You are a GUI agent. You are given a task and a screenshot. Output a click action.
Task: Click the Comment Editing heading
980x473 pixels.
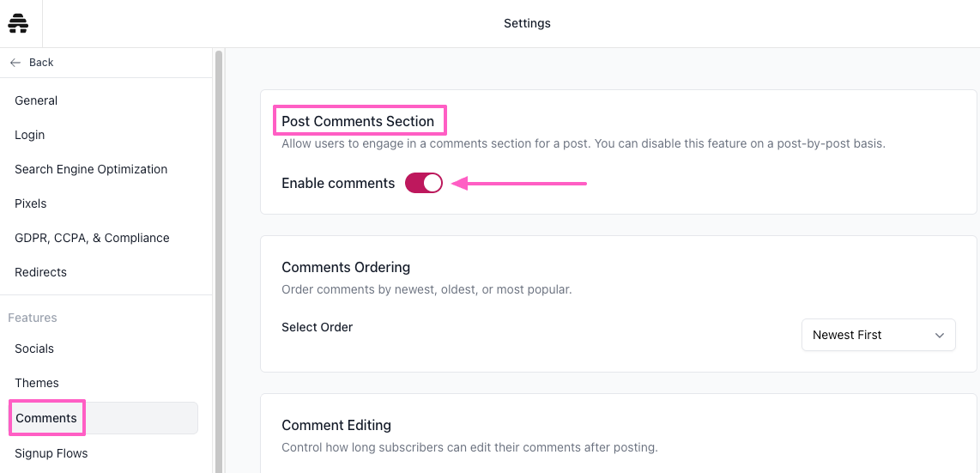click(x=336, y=426)
